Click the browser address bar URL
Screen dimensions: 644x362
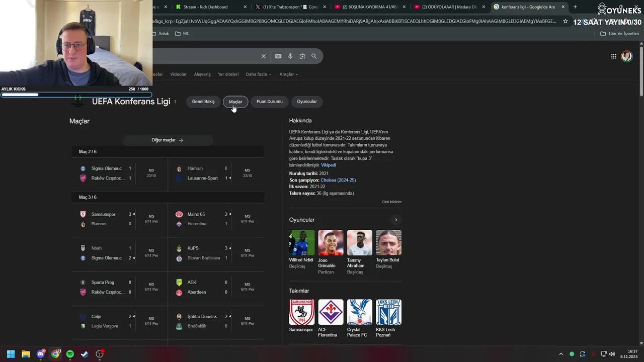[x=355, y=22]
